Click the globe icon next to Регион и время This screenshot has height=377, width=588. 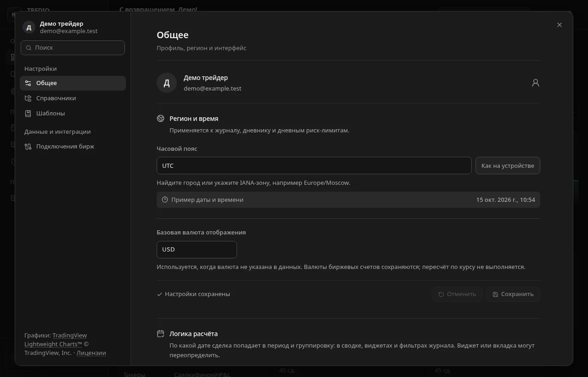point(160,119)
